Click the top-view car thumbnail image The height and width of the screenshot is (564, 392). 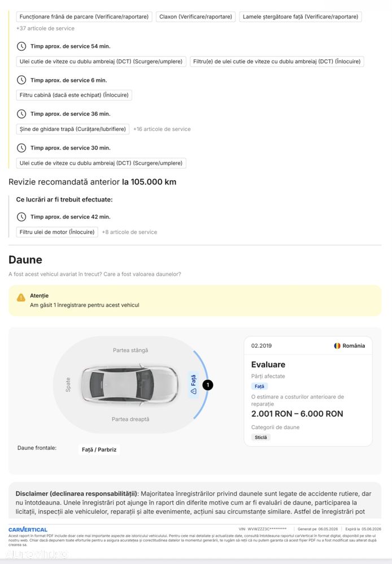coord(129,384)
